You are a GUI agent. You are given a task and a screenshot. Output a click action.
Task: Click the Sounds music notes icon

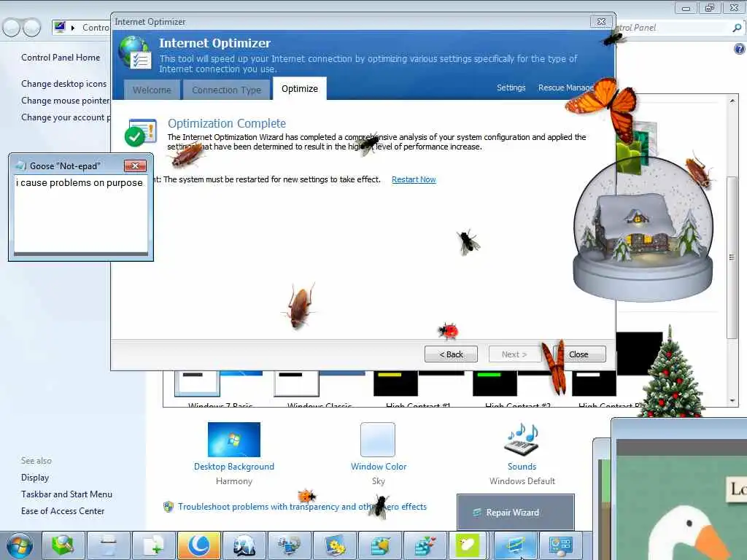point(522,440)
